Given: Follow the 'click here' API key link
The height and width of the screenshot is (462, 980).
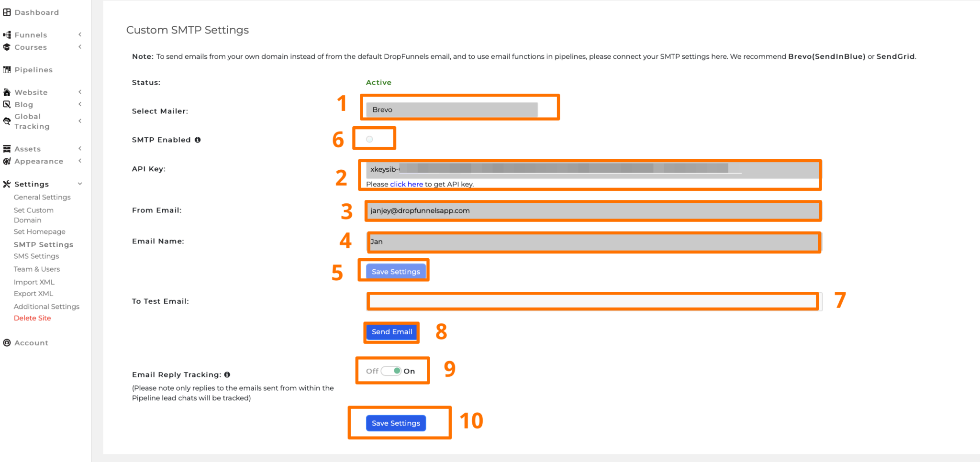Looking at the screenshot, I should [406, 184].
